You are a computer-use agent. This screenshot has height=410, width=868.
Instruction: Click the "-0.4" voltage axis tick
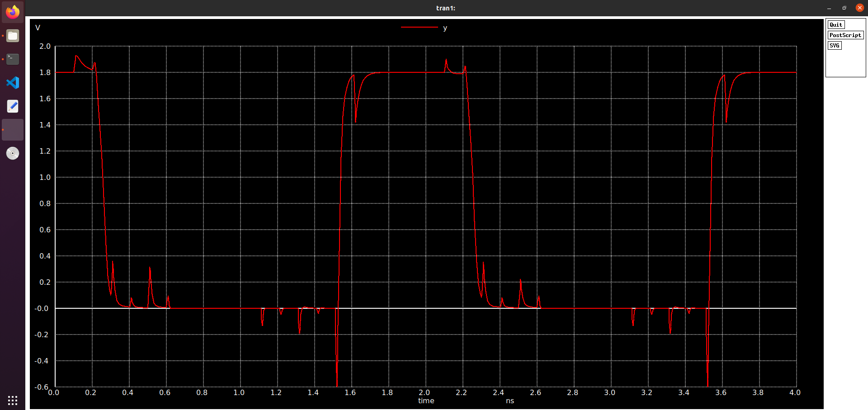42,361
